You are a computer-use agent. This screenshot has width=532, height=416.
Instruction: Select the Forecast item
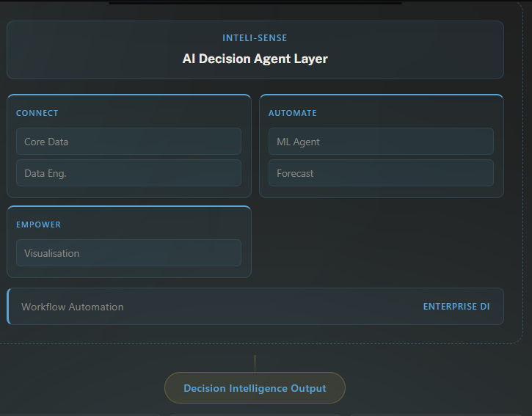coord(381,173)
